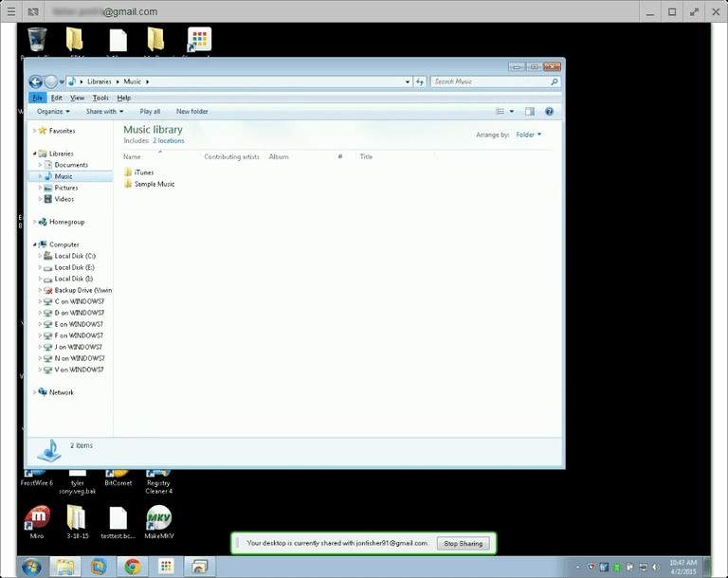The height and width of the screenshot is (578, 728).
Task: Select Pictures under Libraries
Action: tap(66, 188)
